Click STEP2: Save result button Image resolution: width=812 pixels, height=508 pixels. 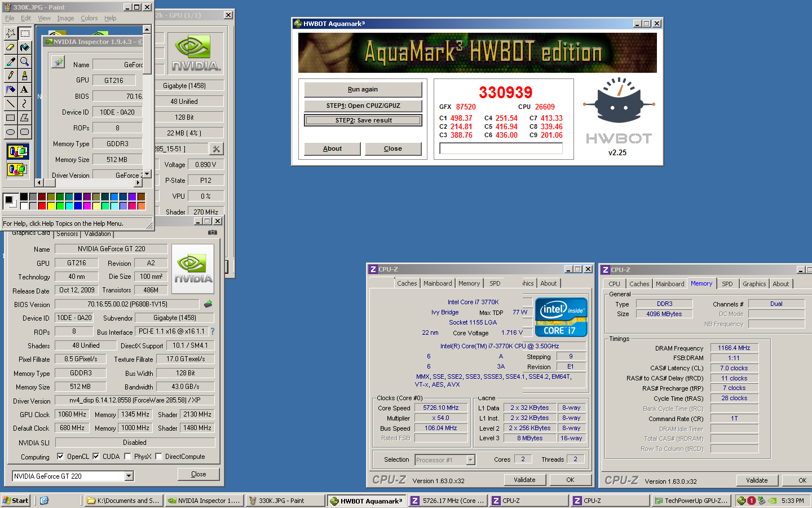click(363, 120)
